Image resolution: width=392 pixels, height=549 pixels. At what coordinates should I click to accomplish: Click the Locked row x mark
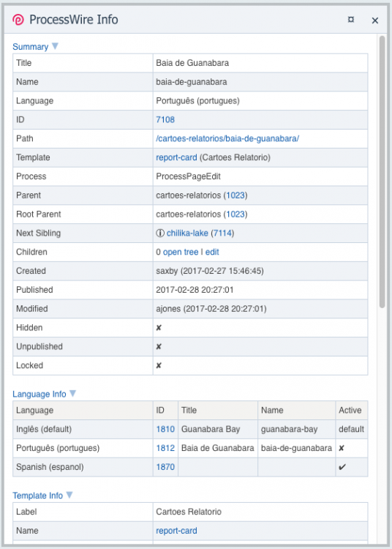click(159, 365)
